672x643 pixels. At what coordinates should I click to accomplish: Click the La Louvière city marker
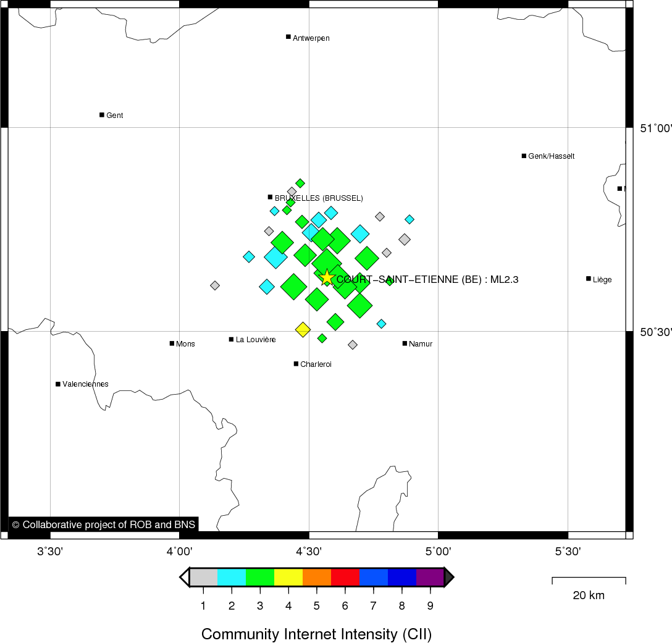[x=231, y=339]
